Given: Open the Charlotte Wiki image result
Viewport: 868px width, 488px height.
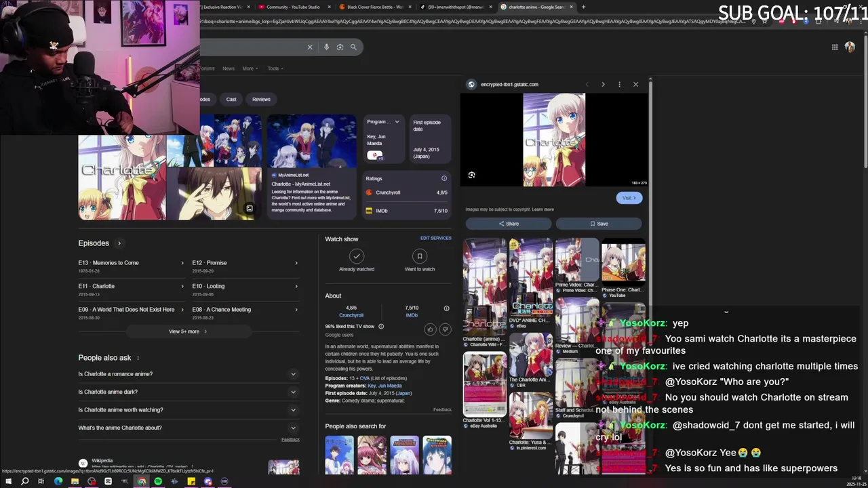Looking at the screenshot, I should 484,291.
